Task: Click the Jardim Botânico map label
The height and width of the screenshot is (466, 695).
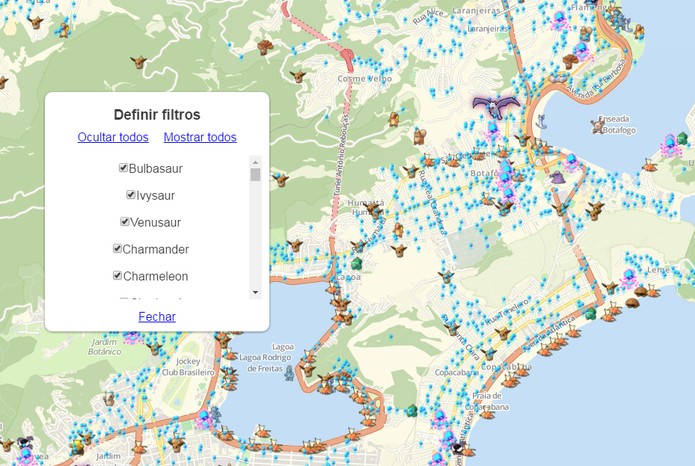Action: pyautogui.click(x=105, y=347)
